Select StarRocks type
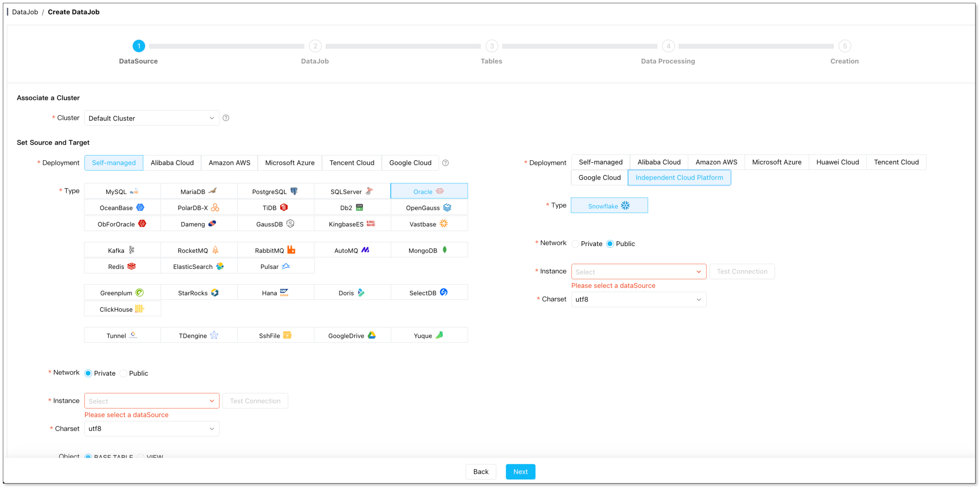This screenshot has width=980, height=488. point(199,293)
